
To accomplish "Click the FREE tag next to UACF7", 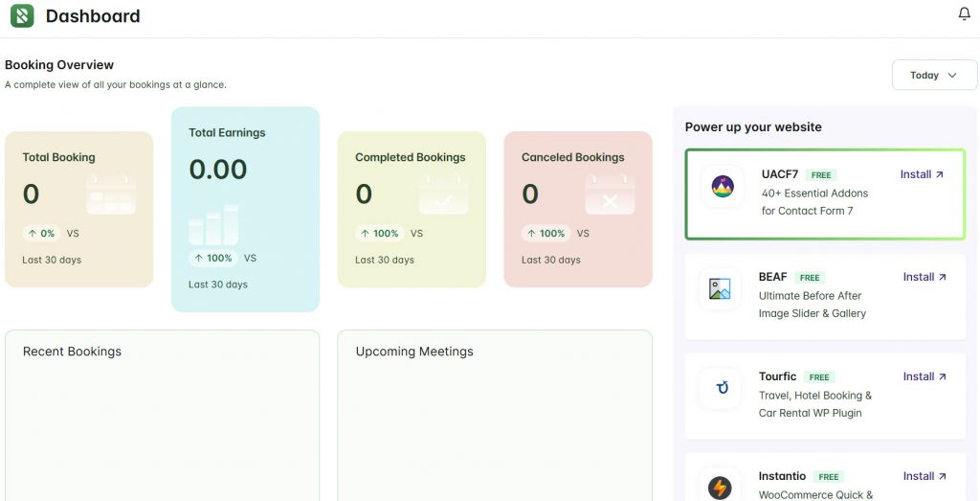I will 821,175.
